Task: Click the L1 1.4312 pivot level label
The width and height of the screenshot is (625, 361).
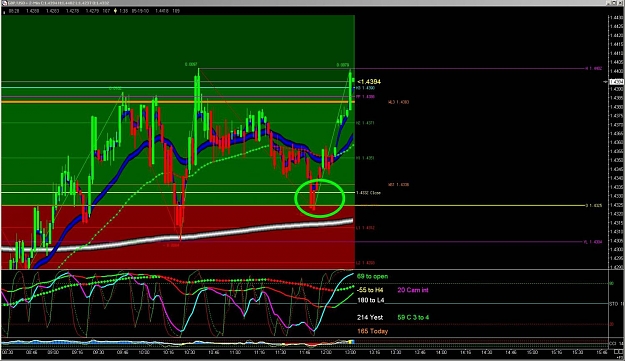Action: tap(365, 228)
